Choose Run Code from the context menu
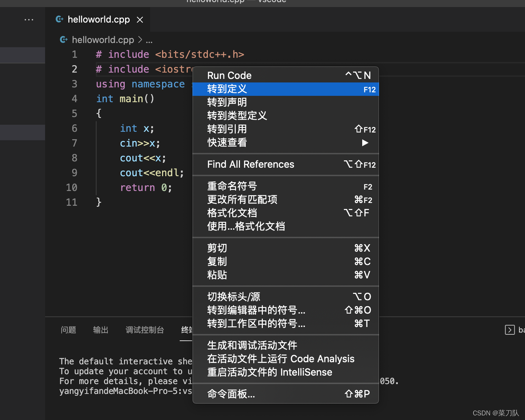This screenshot has height=420, width=525. click(x=286, y=75)
